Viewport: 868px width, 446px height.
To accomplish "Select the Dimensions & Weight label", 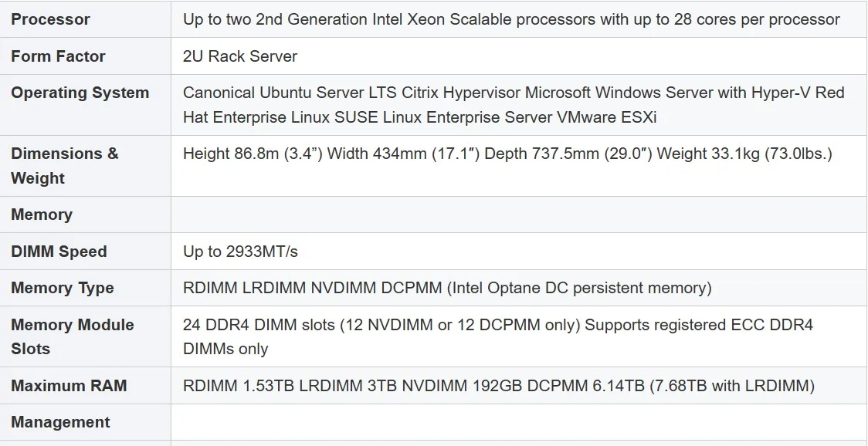I will point(65,165).
